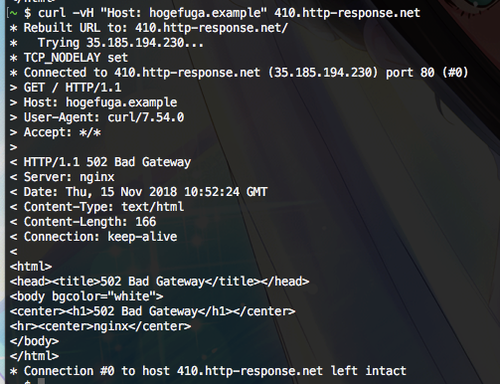Click the IP 35.185.194.230 in the Trying line
The image size is (500, 384).
point(135,43)
